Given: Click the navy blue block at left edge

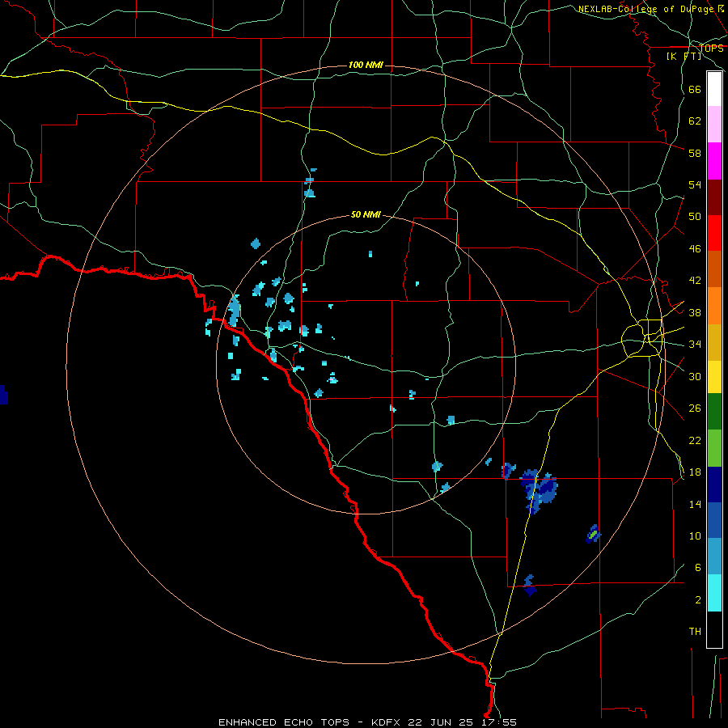Looking at the screenshot, I should [x=4, y=395].
